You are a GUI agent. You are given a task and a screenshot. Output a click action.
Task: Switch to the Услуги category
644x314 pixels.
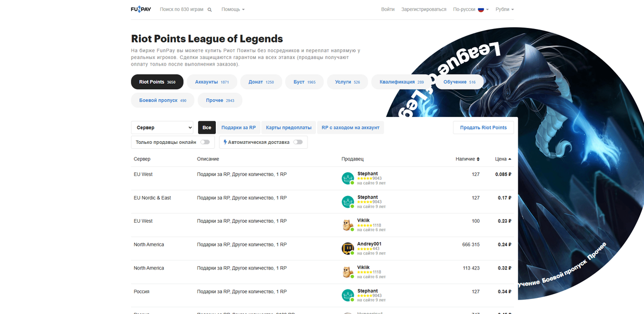tap(347, 82)
